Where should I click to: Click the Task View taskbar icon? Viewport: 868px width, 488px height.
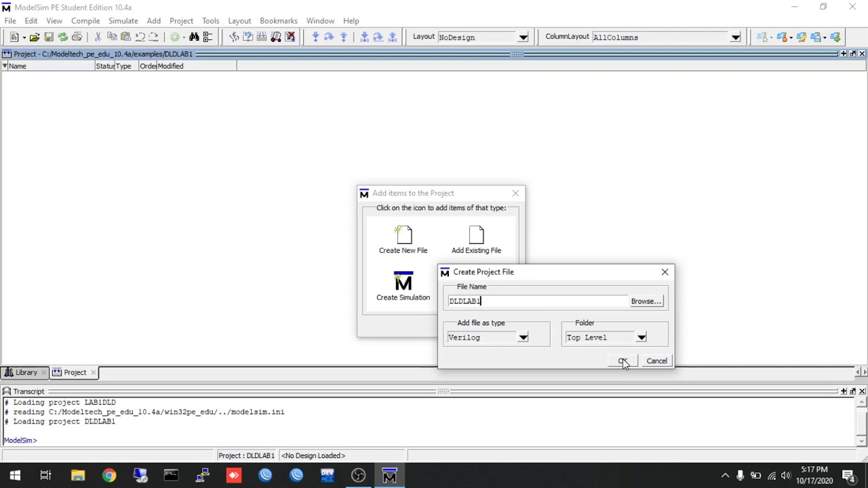click(x=45, y=476)
